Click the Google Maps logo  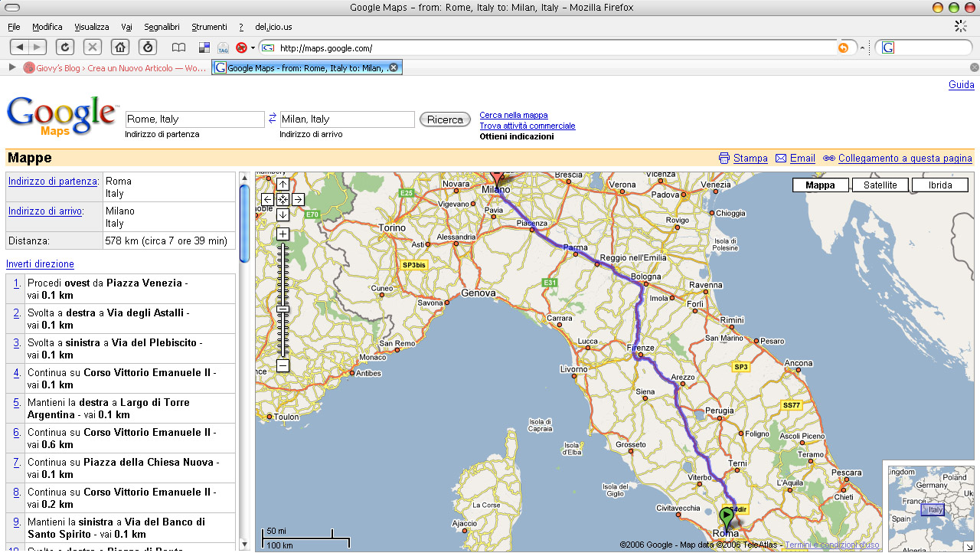[61, 116]
